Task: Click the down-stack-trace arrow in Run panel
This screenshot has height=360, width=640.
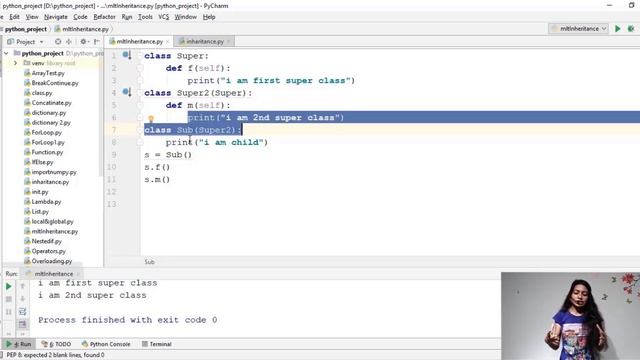Action: coord(22,299)
